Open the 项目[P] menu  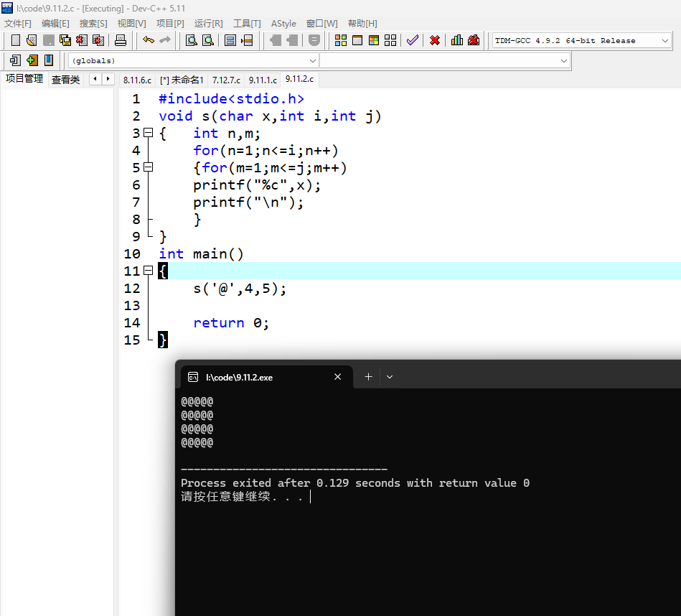(170, 24)
